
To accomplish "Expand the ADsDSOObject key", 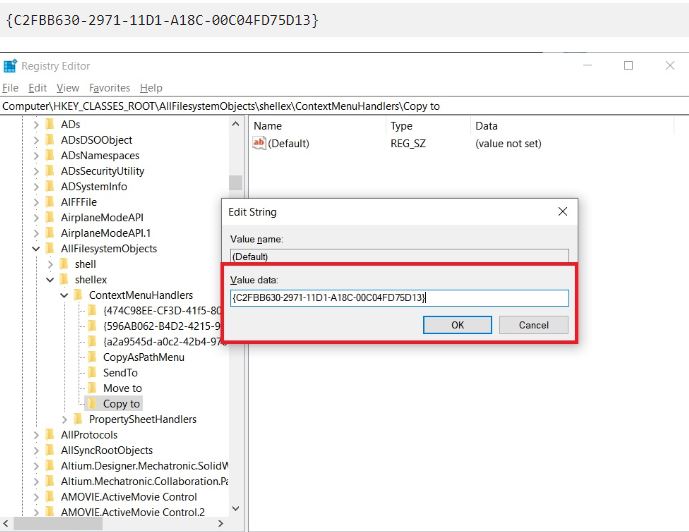I will [36, 141].
